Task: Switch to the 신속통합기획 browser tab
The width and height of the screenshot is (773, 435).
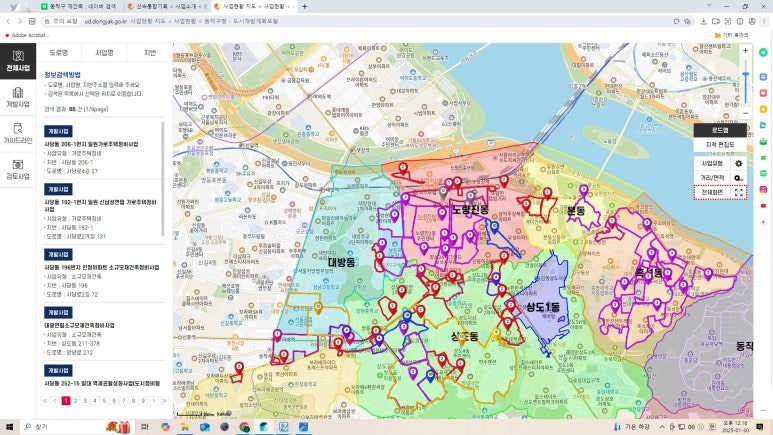Action: click(x=166, y=6)
